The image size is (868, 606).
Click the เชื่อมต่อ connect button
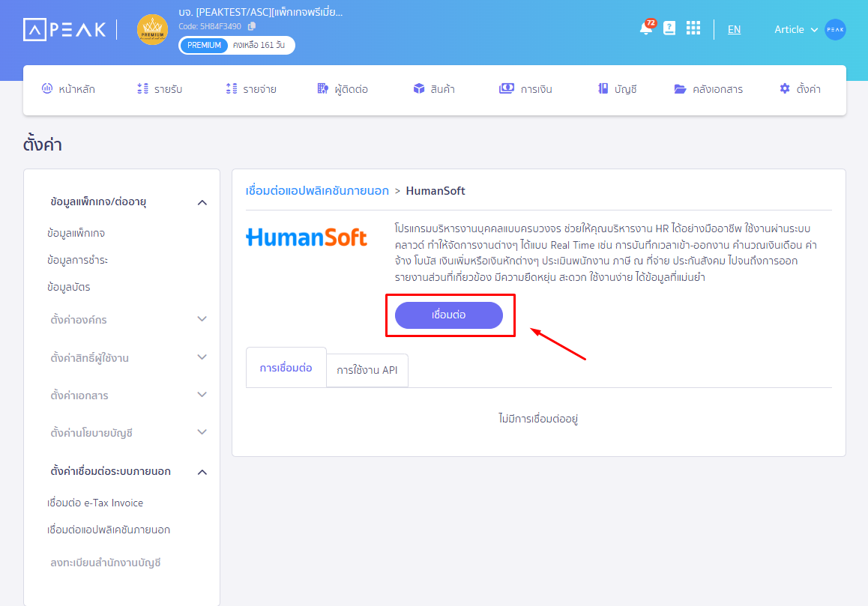450,315
